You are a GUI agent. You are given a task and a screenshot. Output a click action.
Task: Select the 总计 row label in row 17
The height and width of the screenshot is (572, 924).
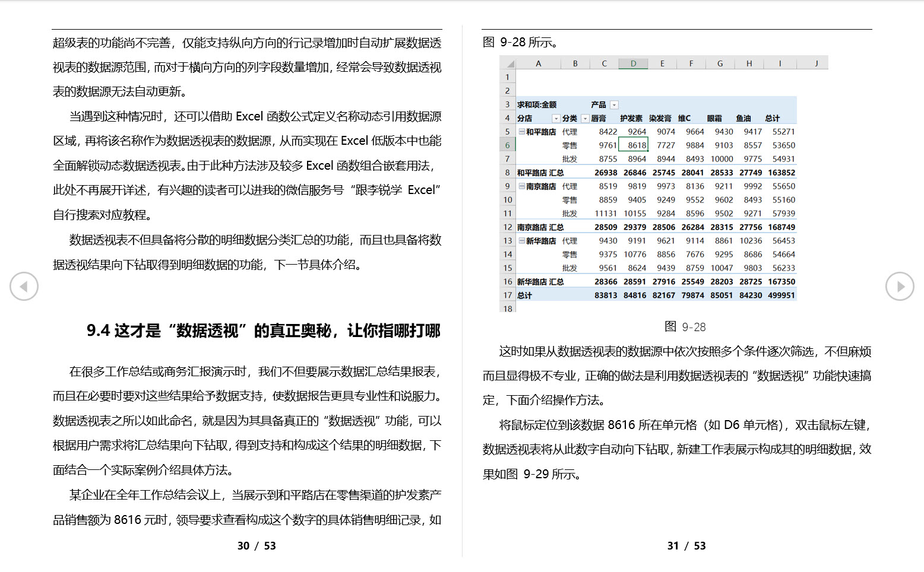pyautogui.click(x=524, y=295)
